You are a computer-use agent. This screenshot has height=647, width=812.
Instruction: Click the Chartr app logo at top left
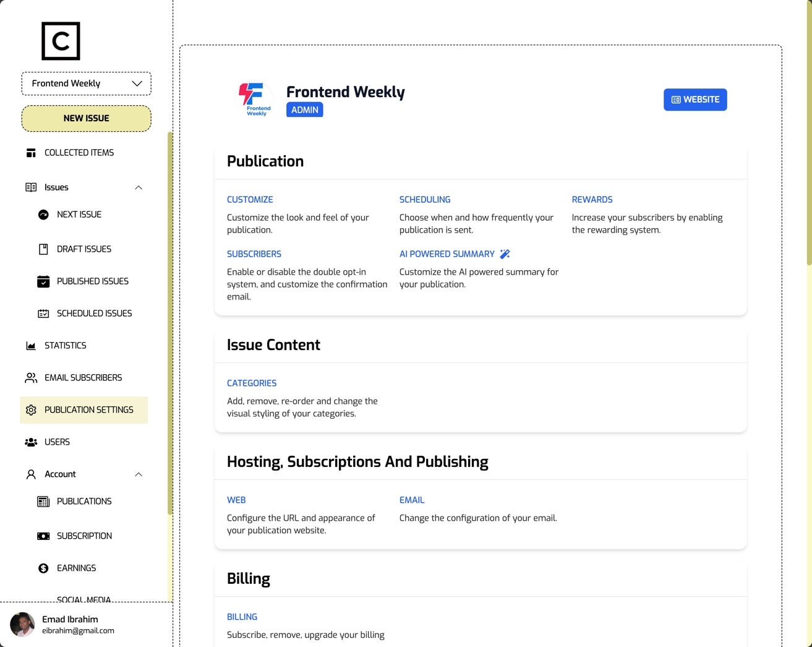pos(60,41)
